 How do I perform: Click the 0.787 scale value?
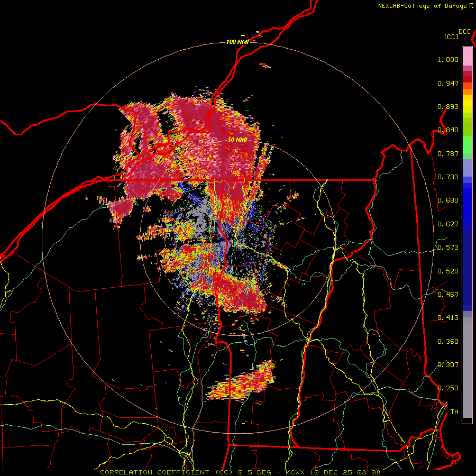pos(448,153)
